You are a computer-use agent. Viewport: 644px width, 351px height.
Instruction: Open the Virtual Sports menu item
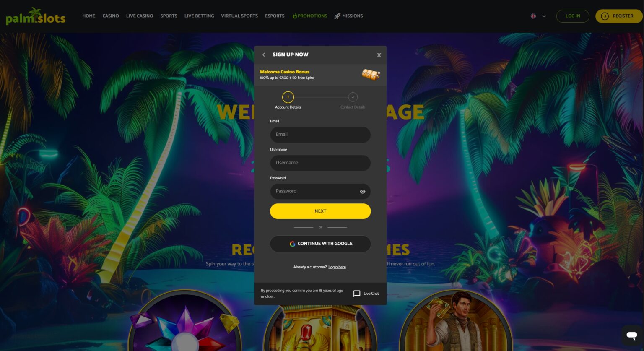pyautogui.click(x=239, y=16)
